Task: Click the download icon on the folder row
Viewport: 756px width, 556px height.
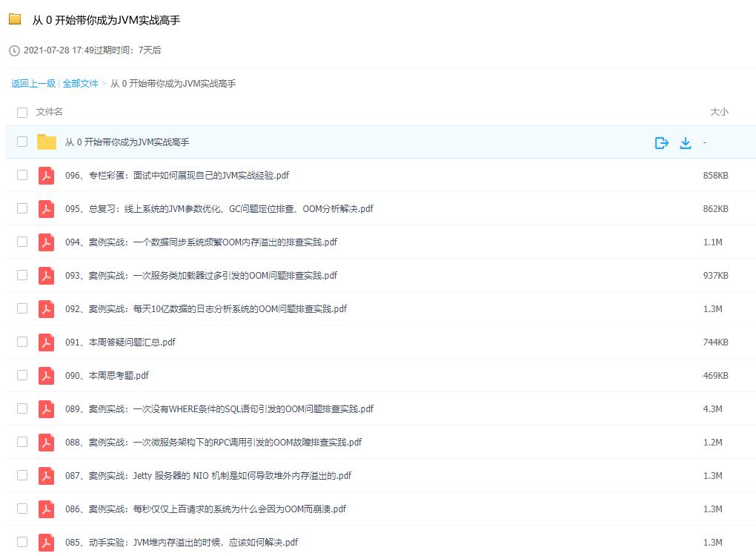Action: 685,142
